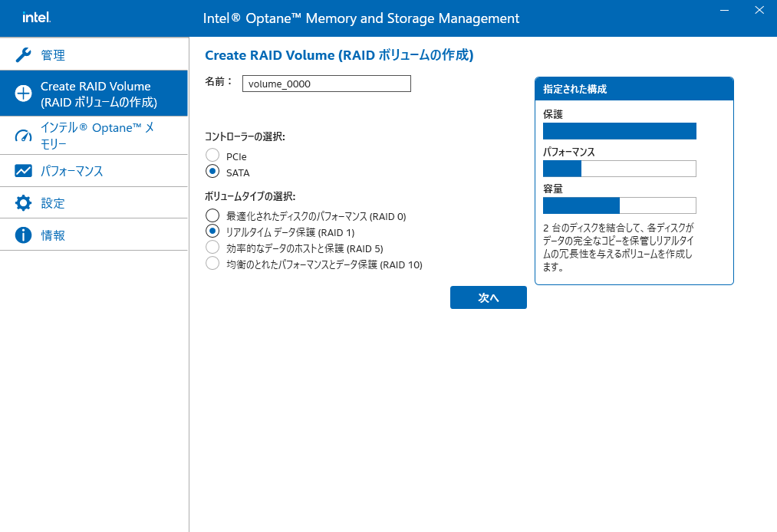Click the Intel logo in header
Image resolution: width=777 pixels, height=532 pixels.
coord(36,18)
